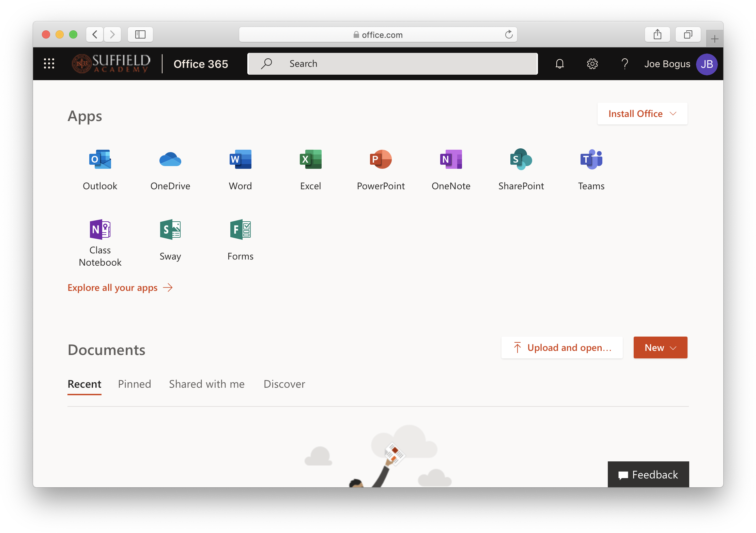756x533 pixels.
Task: Open the OneDrive app
Action: pos(170,169)
